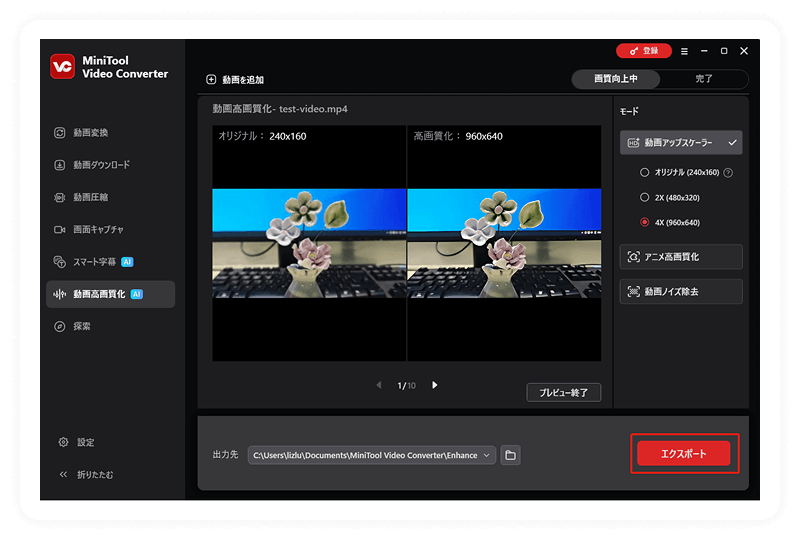Open the 探索 sidebar item
Viewport: 800px width, 540px height.
point(72,326)
